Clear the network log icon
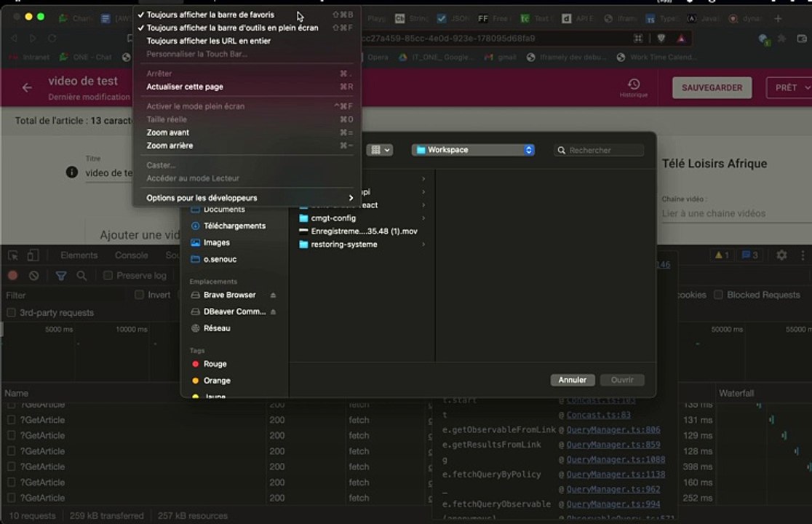Screen dimensions: 812x524 tap(33, 275)
